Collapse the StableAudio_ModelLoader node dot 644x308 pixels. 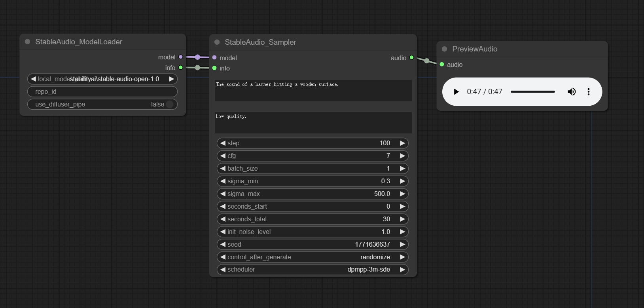(x=28, y=42)
